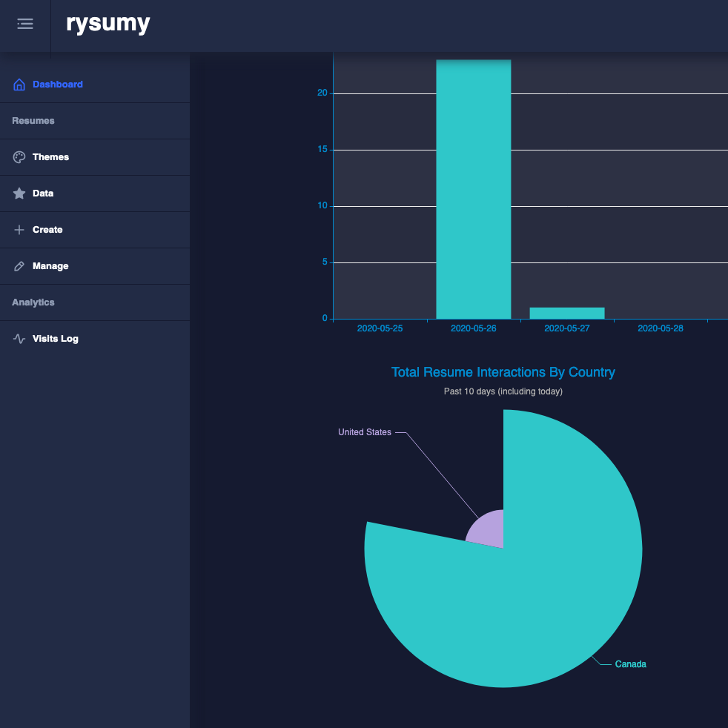Click the Create link in the sidebar
Image resolution: width=728 pixels, height=728 pixels.
tap(47, 230)
